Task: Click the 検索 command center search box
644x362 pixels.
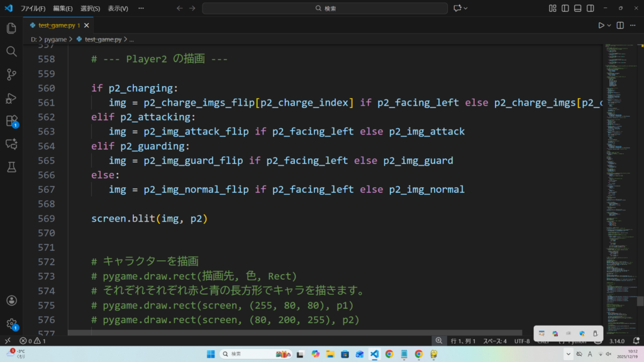Action: tap(325, 8)
